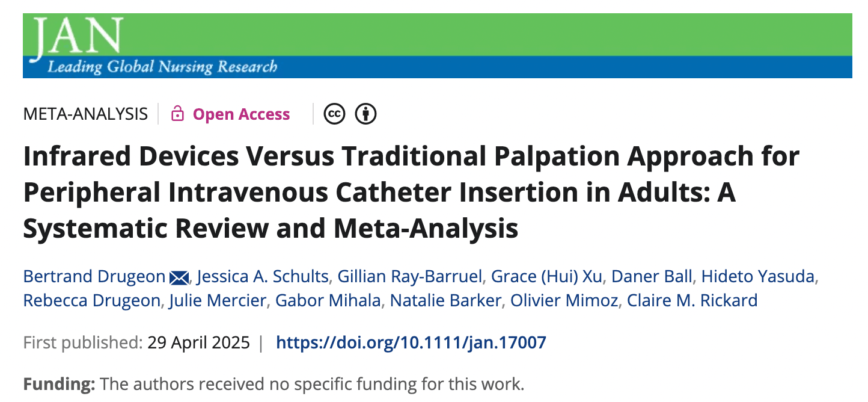Image resolution: width=868 pixels, height=402 pixels.
Task: Click the CC attribution person icon
Action: coord(365,114)
